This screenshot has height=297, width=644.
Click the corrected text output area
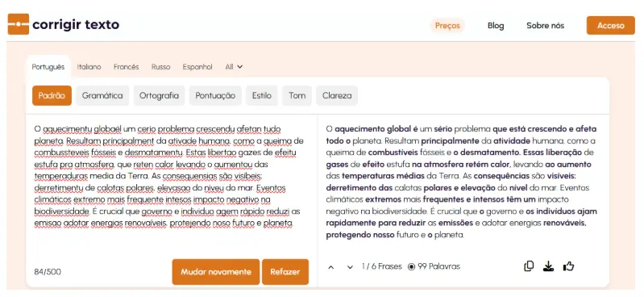463,181
